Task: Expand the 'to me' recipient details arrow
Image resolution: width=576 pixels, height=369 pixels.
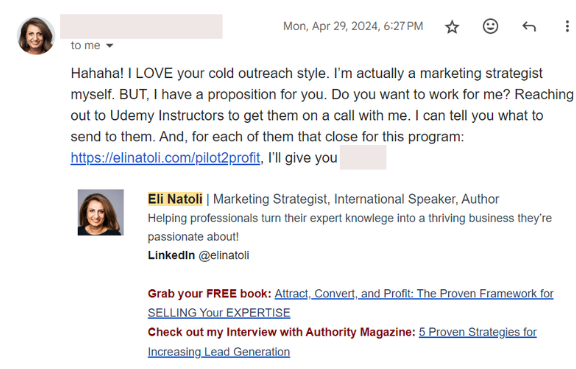Action: (x=109, y=46)
